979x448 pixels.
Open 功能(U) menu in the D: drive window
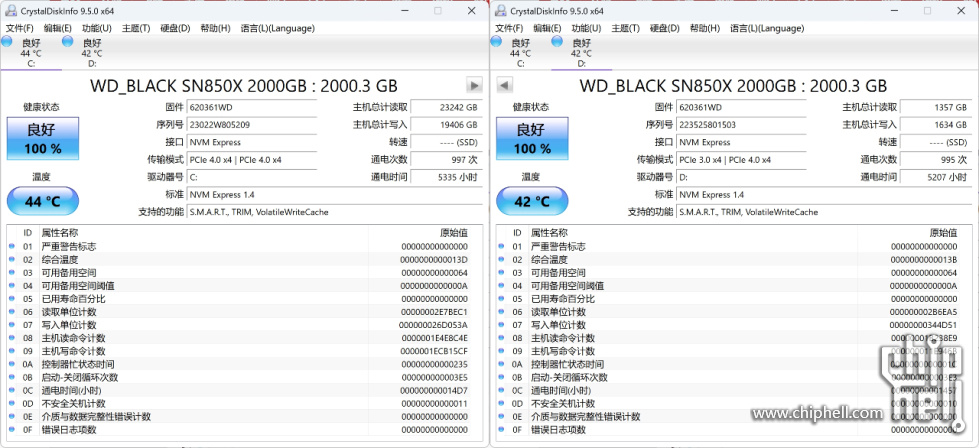coord(586,28)
